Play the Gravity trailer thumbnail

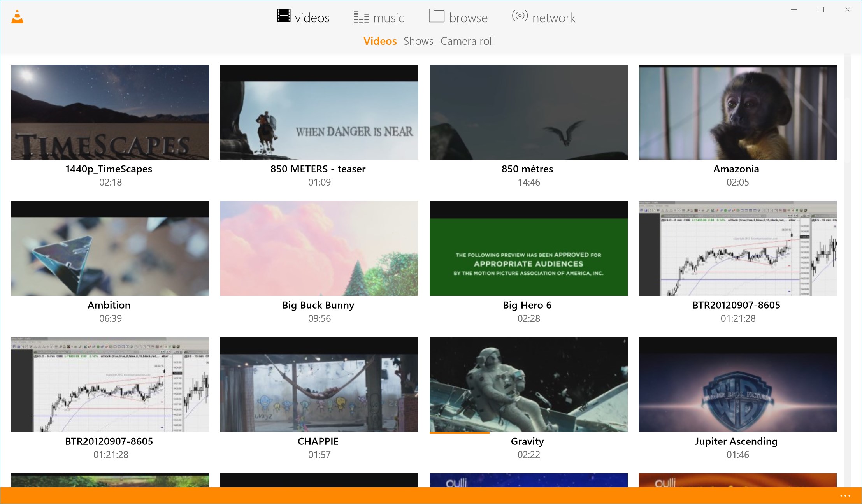[x=527, y=383]
